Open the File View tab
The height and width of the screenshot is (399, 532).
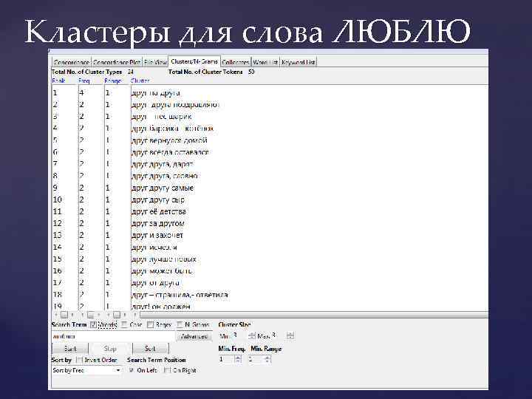click(x=155, y=62)
